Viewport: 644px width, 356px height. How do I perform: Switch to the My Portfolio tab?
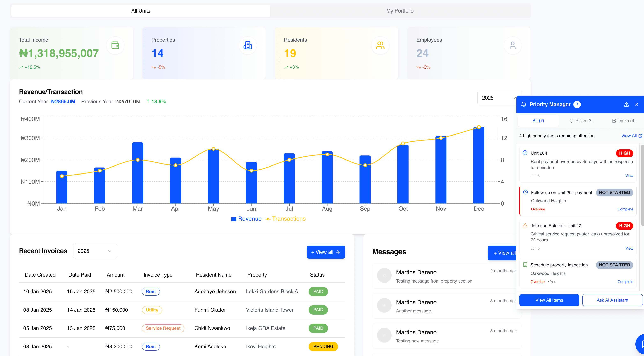click(400, 11)
